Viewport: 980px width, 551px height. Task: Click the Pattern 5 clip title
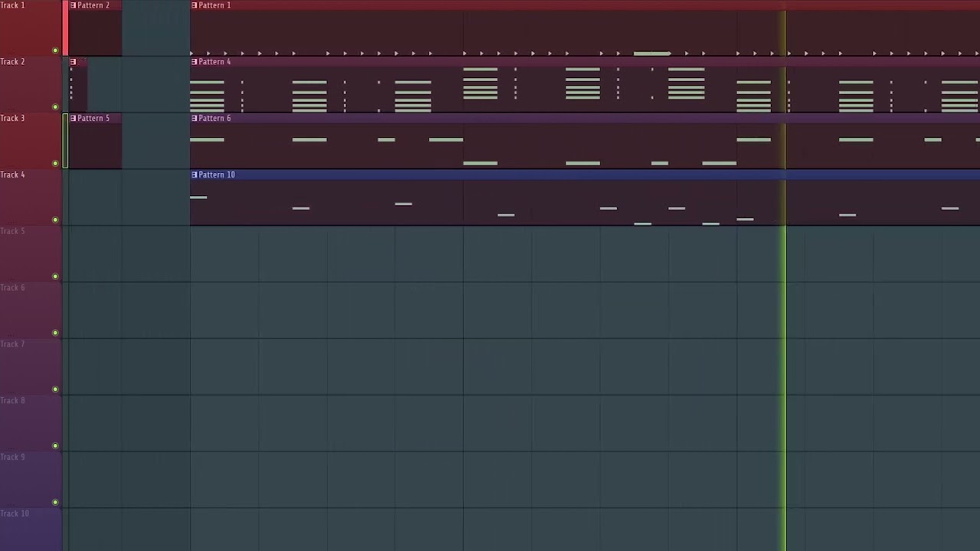[x=93, y=119]
